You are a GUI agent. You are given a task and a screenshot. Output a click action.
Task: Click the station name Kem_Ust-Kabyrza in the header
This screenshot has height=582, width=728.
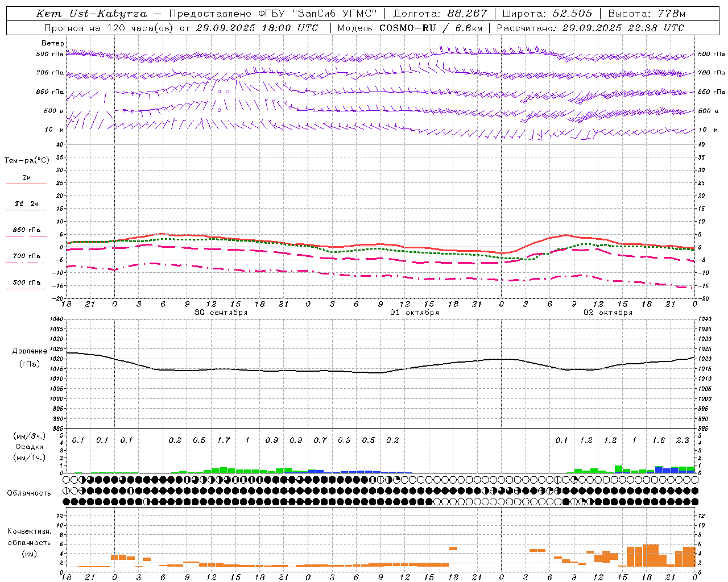coord(91,14)
